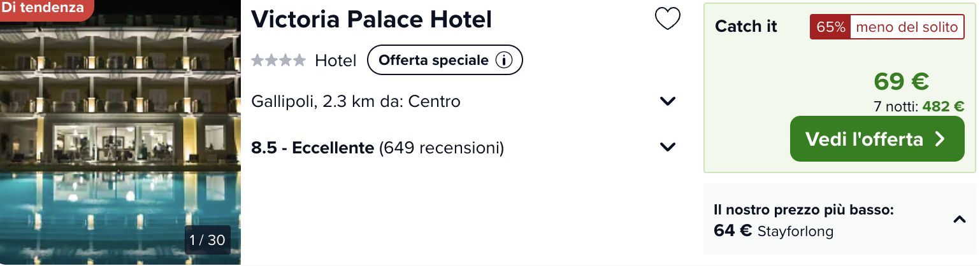980x266 pixels.
Task: Select the 65% meno del solito badge
Action: pos(887,27)
